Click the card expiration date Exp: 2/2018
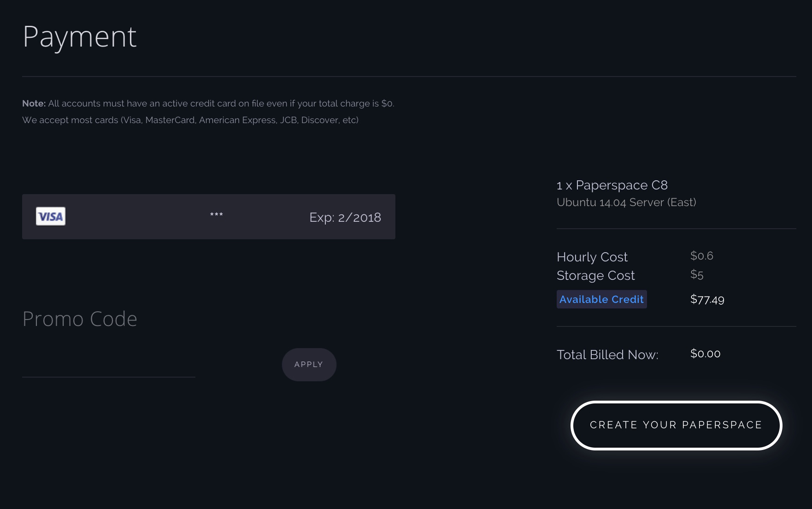Image resolution: width=812 pixels, height=509 pixels. [345, 217]
